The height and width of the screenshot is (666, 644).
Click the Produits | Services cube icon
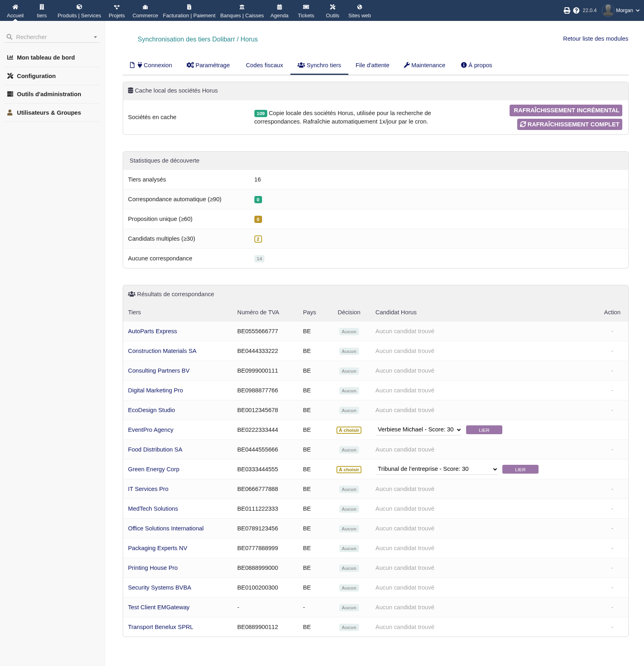[79, 7]
